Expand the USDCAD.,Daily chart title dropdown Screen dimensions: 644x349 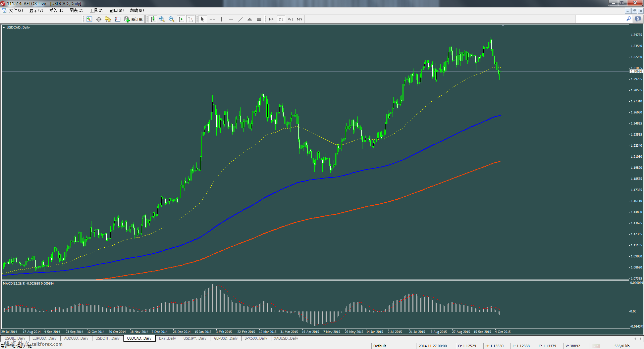pos(4,28)
